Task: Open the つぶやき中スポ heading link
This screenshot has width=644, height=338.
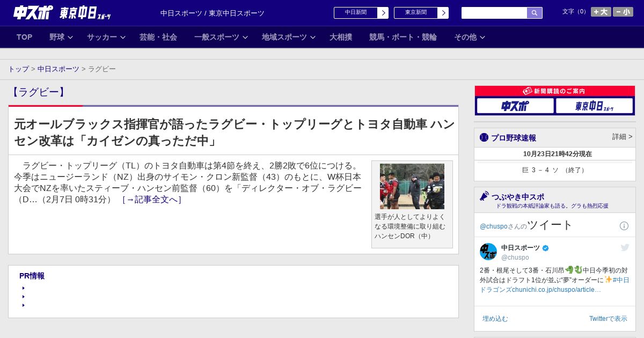Action: (x=518, y=197)
